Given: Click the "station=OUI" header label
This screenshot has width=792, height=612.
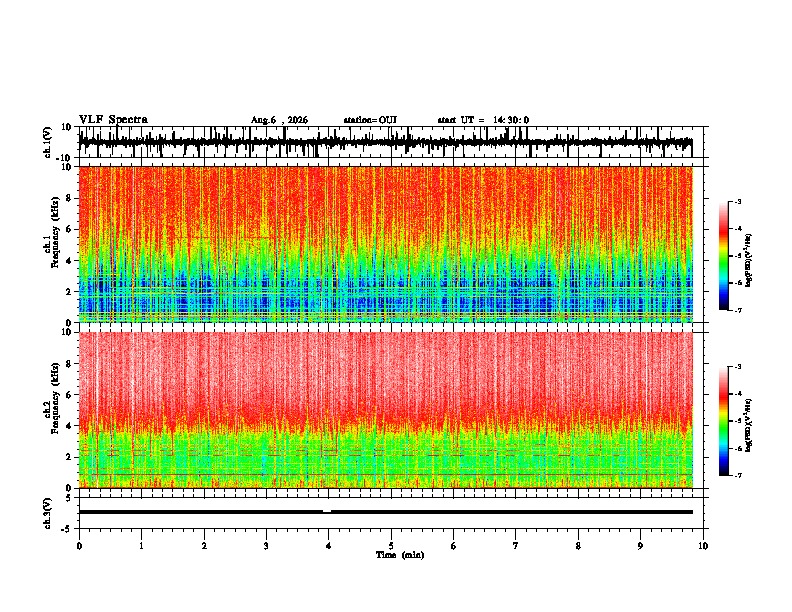Looking at the screenshot, I should [370, 120].
